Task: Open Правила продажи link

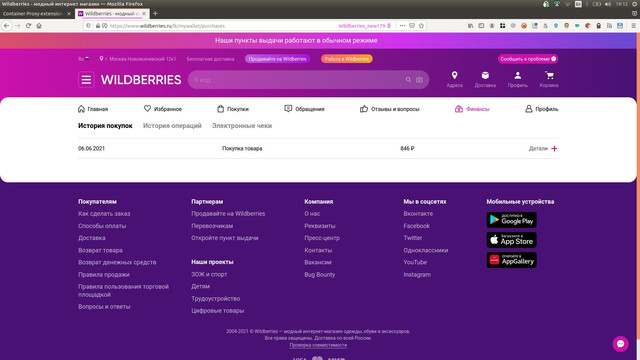Action: [x=104, y=275]
